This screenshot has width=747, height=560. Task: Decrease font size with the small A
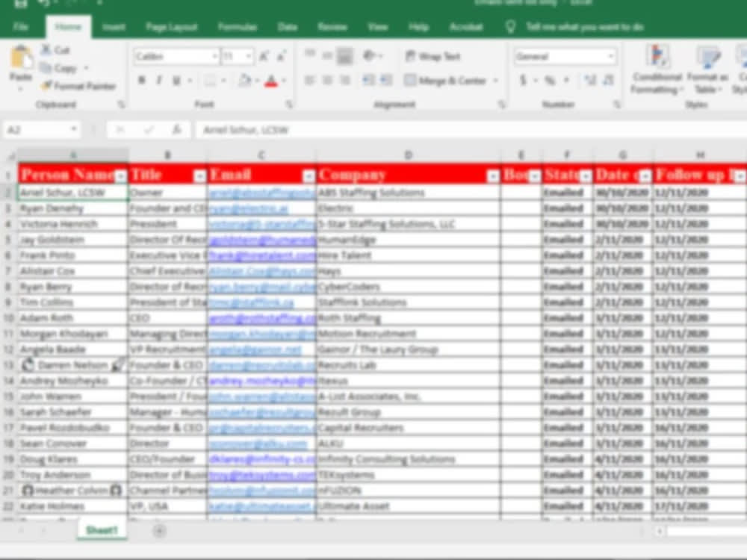coord(281,57)
